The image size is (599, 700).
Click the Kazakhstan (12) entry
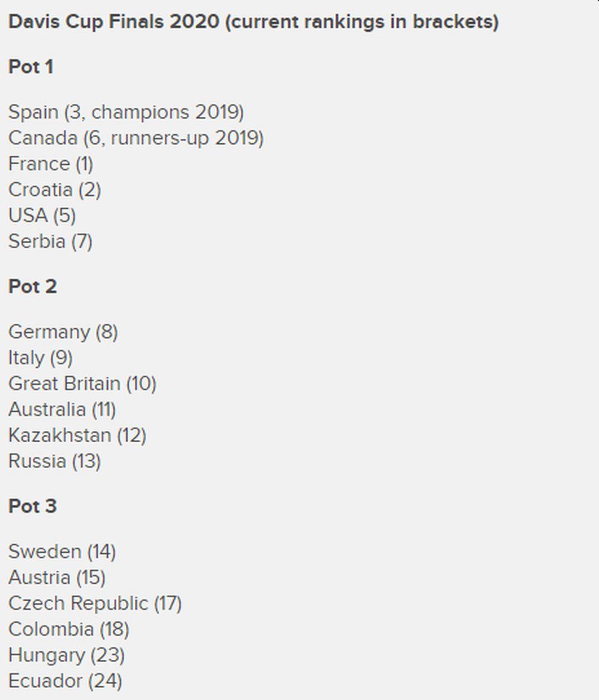point(77,435)
